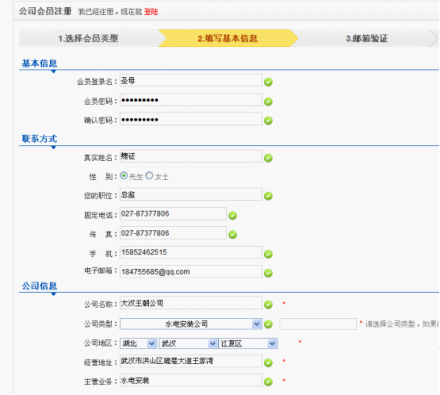Screen dimensions: 440x395
Task: Click the 联系方式 section heading
Action: pos(39,139)
